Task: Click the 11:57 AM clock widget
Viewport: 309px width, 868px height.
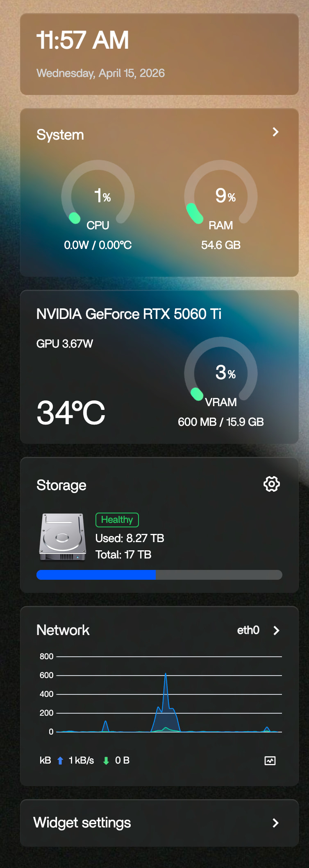Action: (x=83, y=41)
